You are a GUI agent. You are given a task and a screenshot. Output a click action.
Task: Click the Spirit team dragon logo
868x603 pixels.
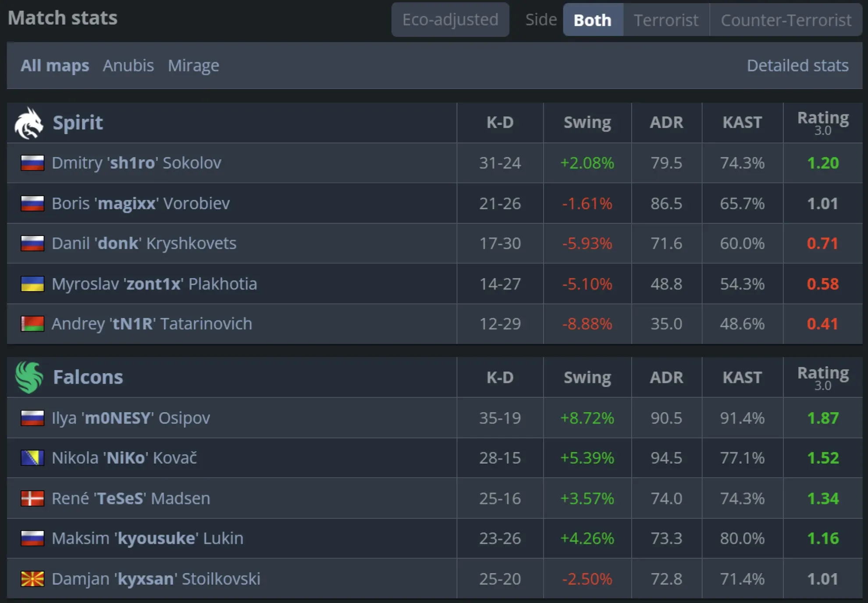point(29,123)
